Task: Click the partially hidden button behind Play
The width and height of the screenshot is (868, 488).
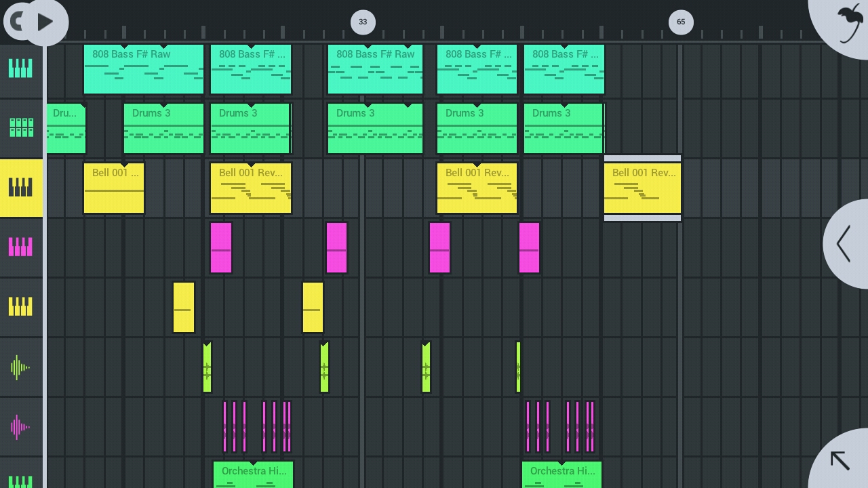Action: (14, 21)
